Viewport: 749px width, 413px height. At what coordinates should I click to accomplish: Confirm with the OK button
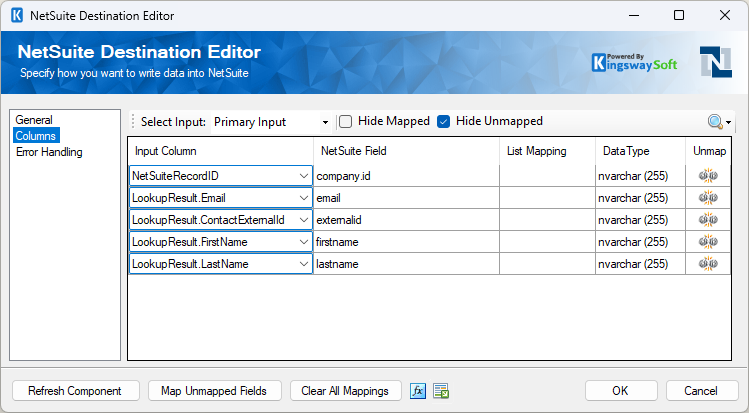click(621, 391)
